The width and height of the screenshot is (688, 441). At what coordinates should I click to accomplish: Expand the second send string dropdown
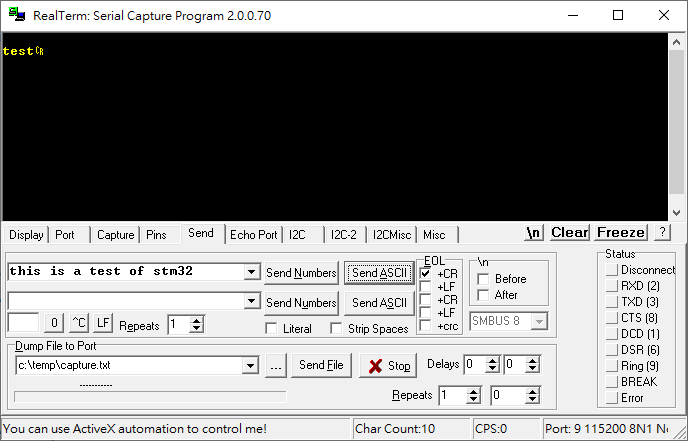[x=251, y=301]
